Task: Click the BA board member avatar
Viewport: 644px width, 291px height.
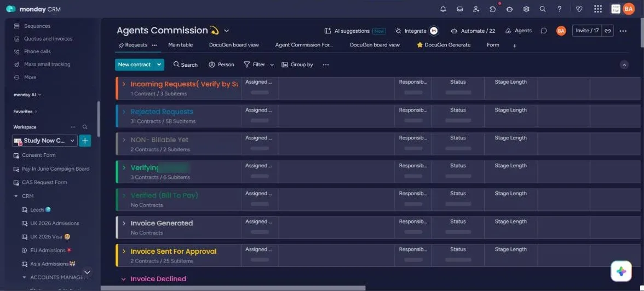Action: tap(561, 31)
